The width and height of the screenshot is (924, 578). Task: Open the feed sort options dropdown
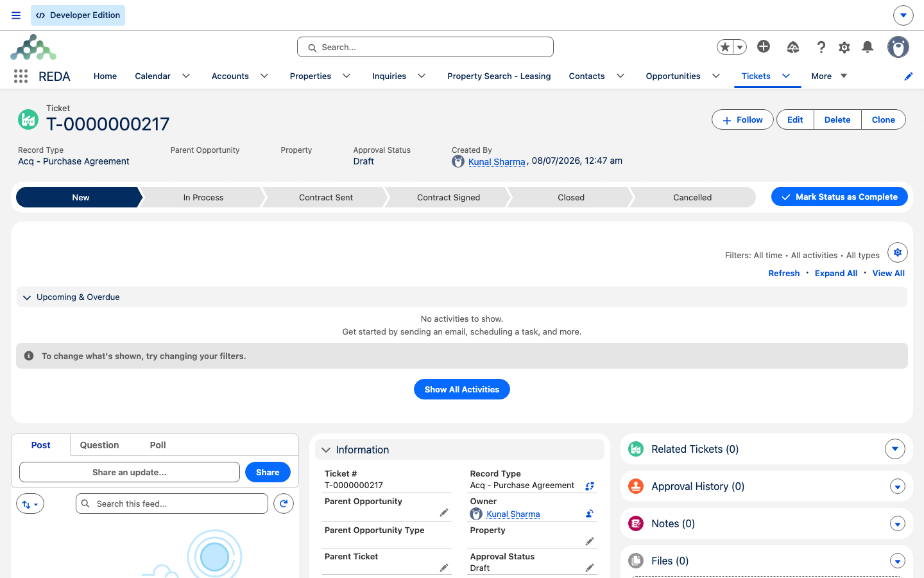point(30,504)
